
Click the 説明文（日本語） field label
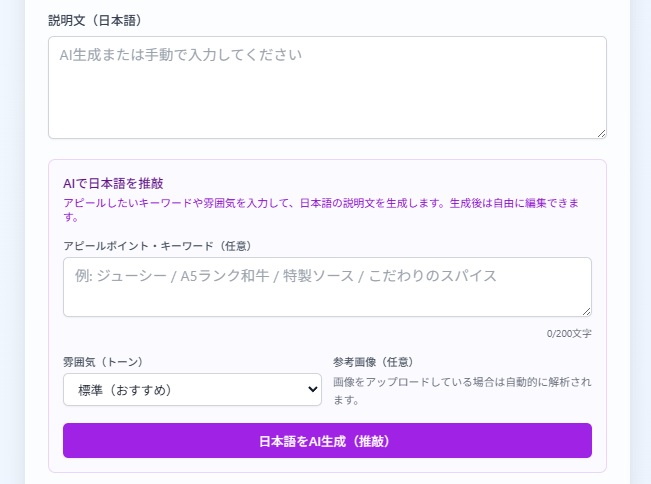95,20
